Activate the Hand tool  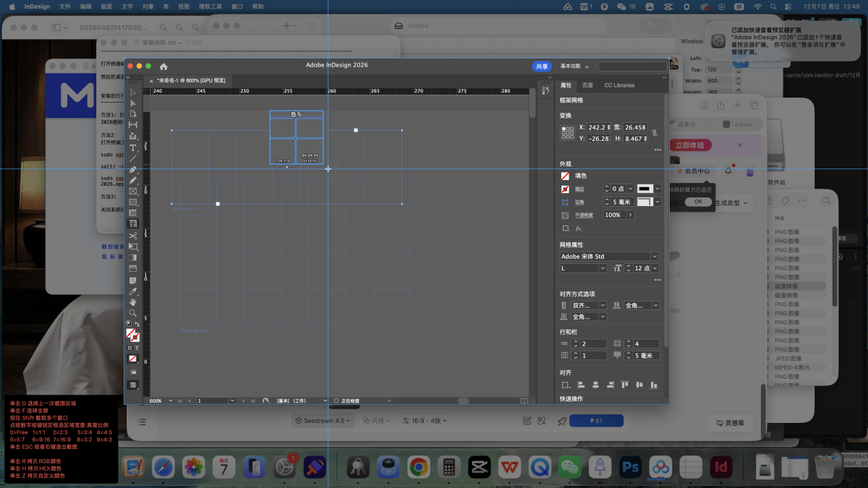click(133, 302)
